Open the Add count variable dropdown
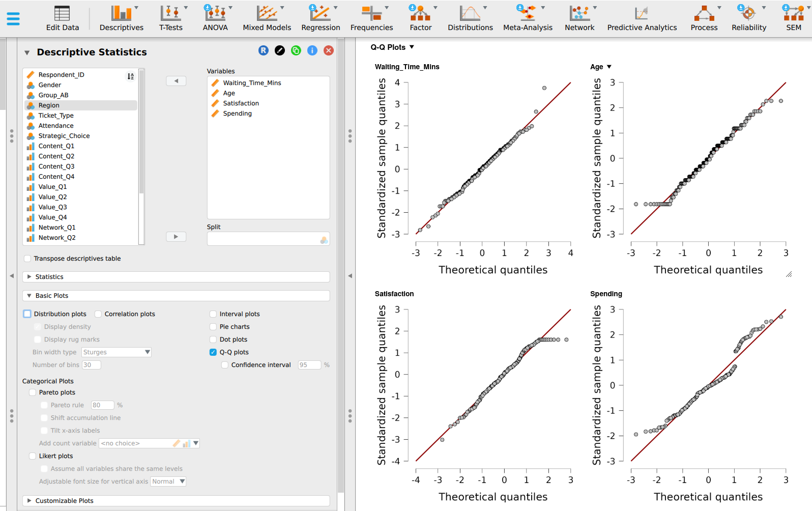Viewport: 812px width, 511px height. [x=149, y=443]
